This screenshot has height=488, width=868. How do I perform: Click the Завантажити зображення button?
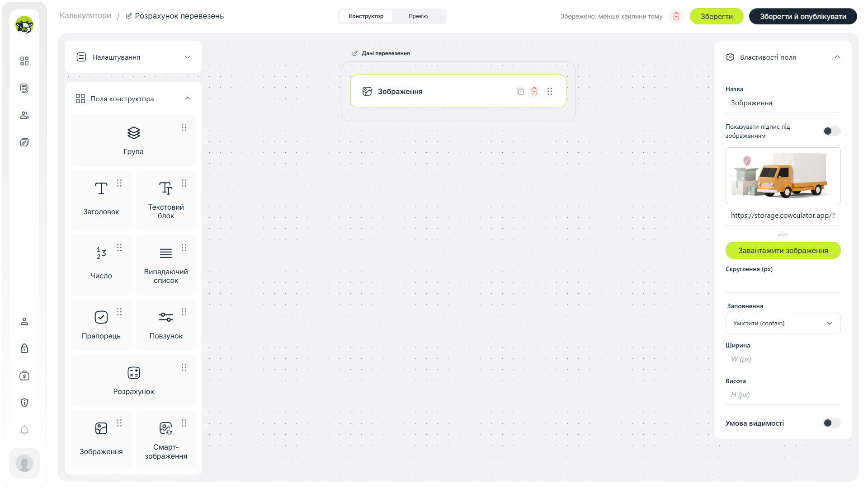click(x=783, y=250)
